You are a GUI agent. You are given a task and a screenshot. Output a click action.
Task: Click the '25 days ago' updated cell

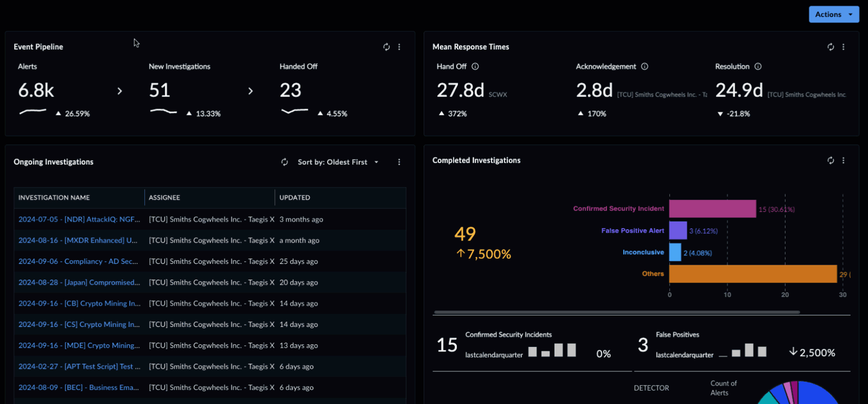(298, 261)
